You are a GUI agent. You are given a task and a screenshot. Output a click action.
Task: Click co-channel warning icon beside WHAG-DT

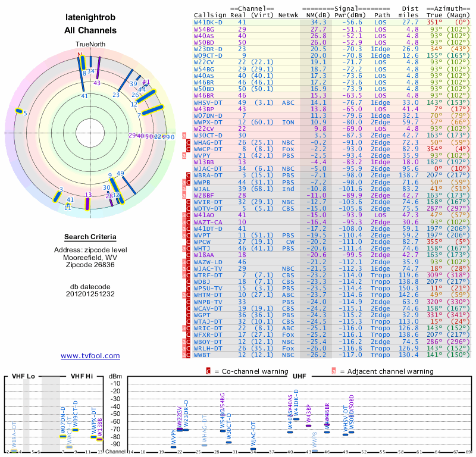pos(188,142)
